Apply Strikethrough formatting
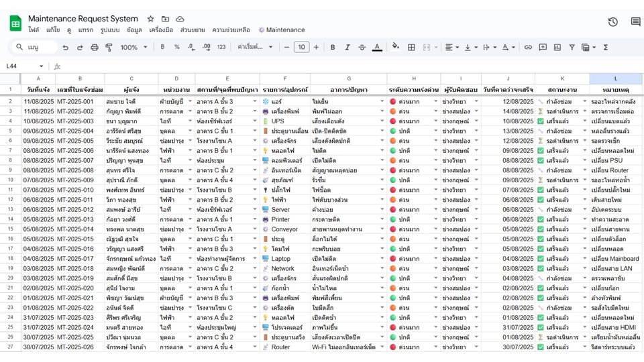Image resolution: width=644 pixels, height=362 pixels. [362, 47]
